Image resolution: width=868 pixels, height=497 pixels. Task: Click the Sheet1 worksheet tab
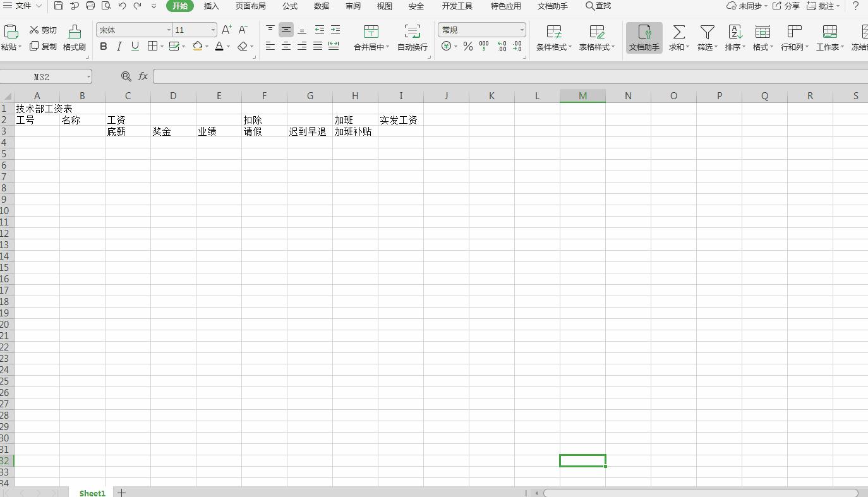[92, 493]
